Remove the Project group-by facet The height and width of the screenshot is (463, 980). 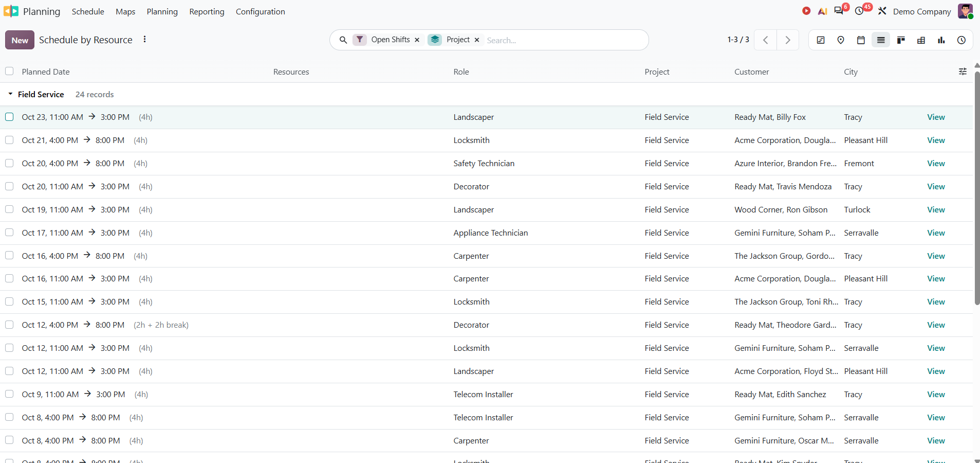point(477,40)
